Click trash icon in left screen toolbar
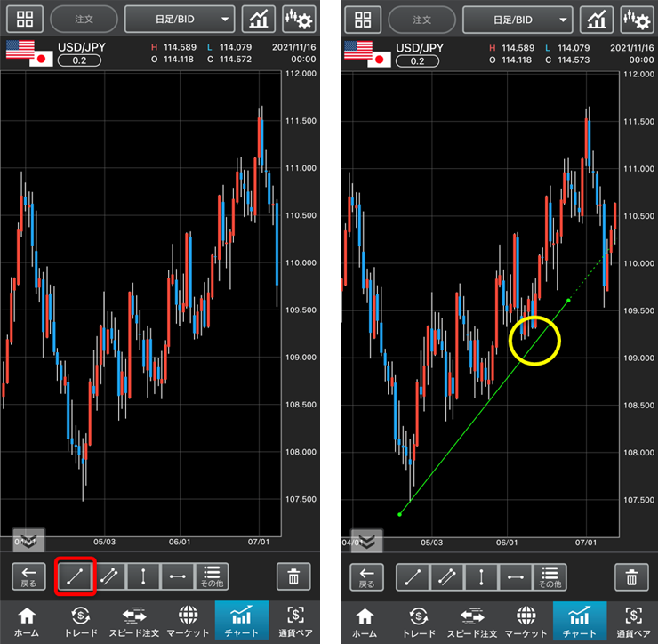The image size is (658, 644). [x=293, y=577]
